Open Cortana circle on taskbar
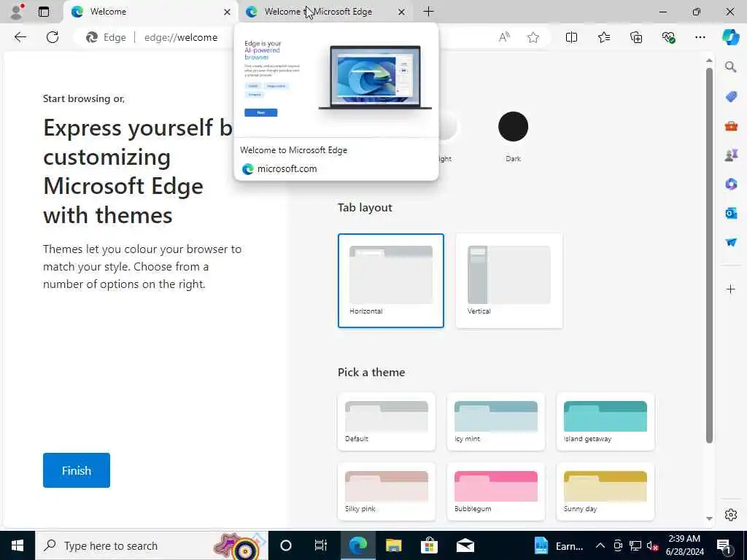Viewport: 747px width, 560px height. pos(286,545)
